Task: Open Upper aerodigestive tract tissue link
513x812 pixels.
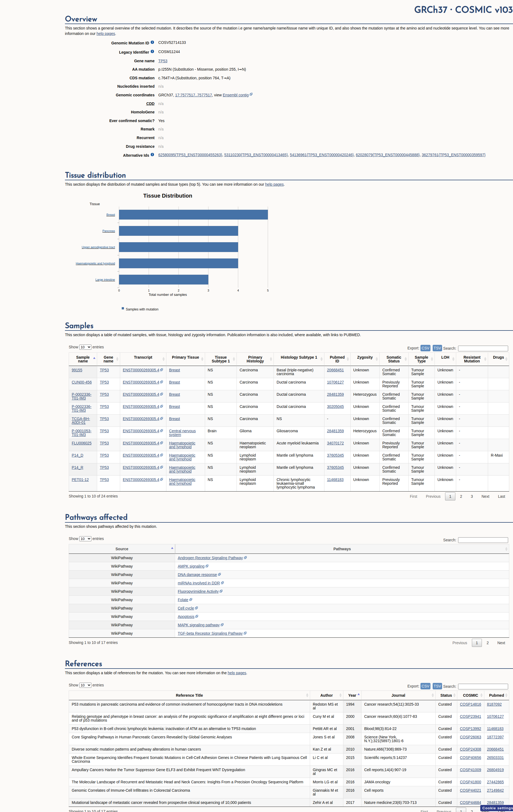Action: 98,247
